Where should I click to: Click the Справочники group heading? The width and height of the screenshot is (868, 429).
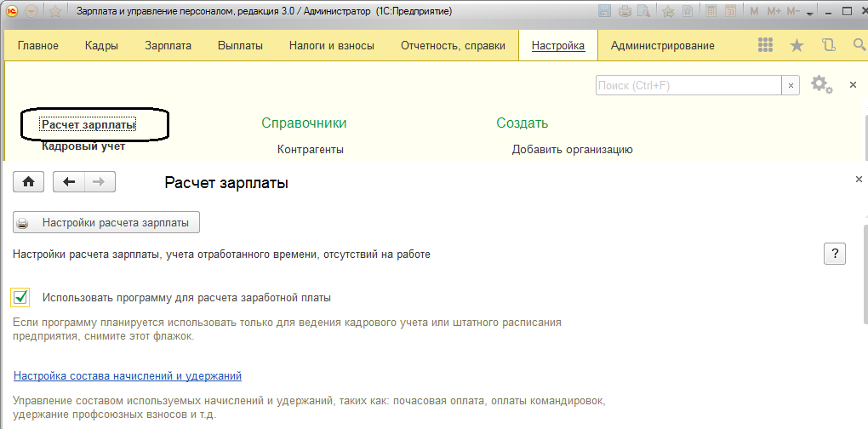(x=304, y=123)
